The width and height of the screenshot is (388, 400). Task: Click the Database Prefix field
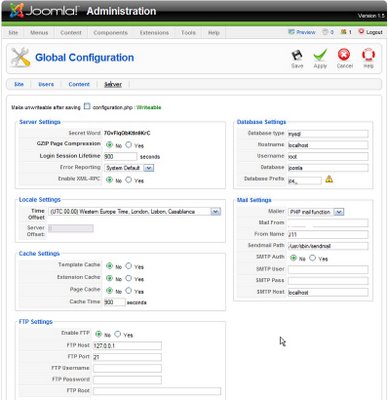click(x=305, y=180)
